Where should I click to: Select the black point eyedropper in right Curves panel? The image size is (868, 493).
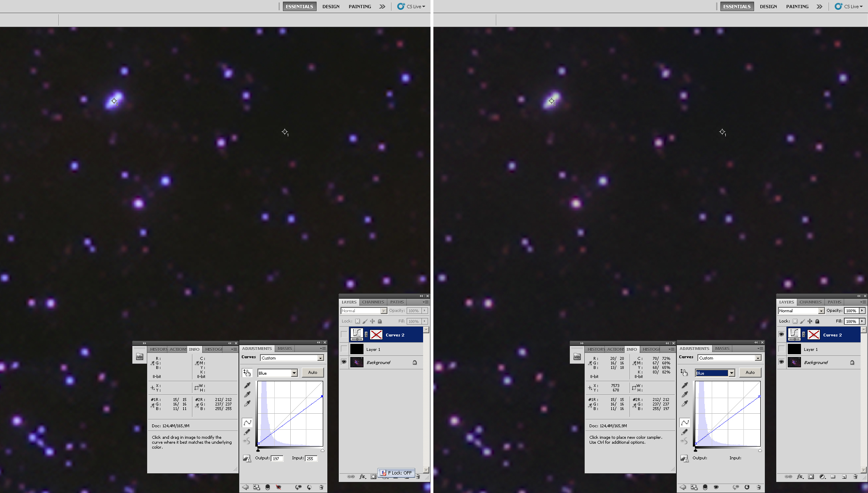click(x=685, y=385)
